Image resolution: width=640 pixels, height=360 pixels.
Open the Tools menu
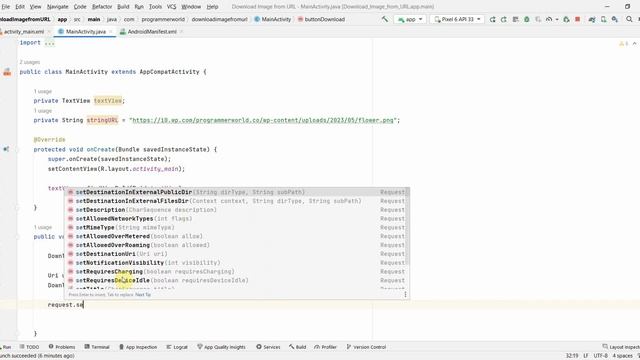pos(155,7)
